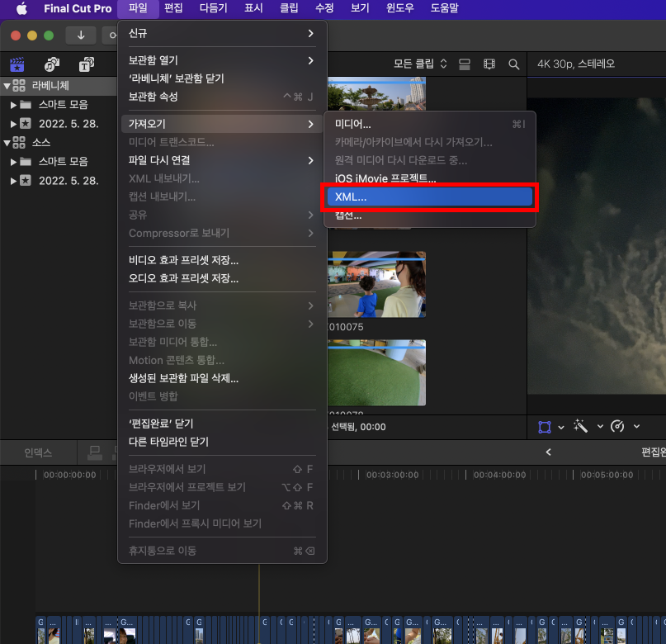Open Titles and Generators sidebar icon

click(86, 64)
